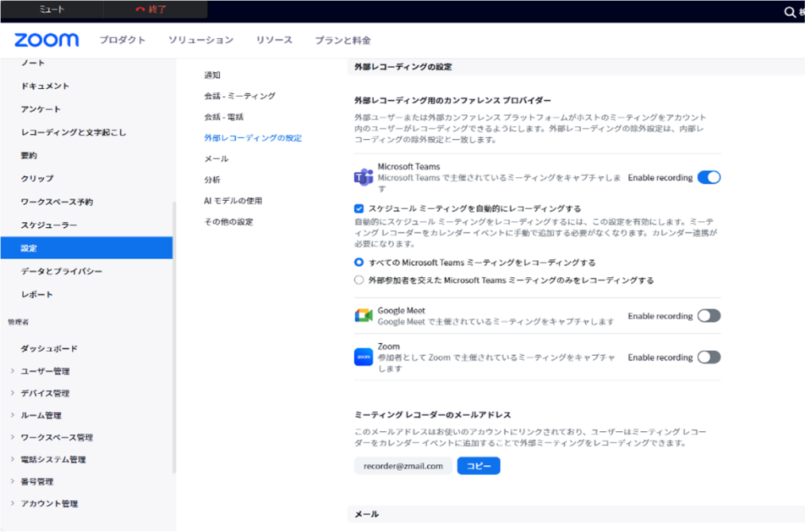Click the 終了 button
The height and width of the screenshot is (532, 805).
tap(155, 10)
